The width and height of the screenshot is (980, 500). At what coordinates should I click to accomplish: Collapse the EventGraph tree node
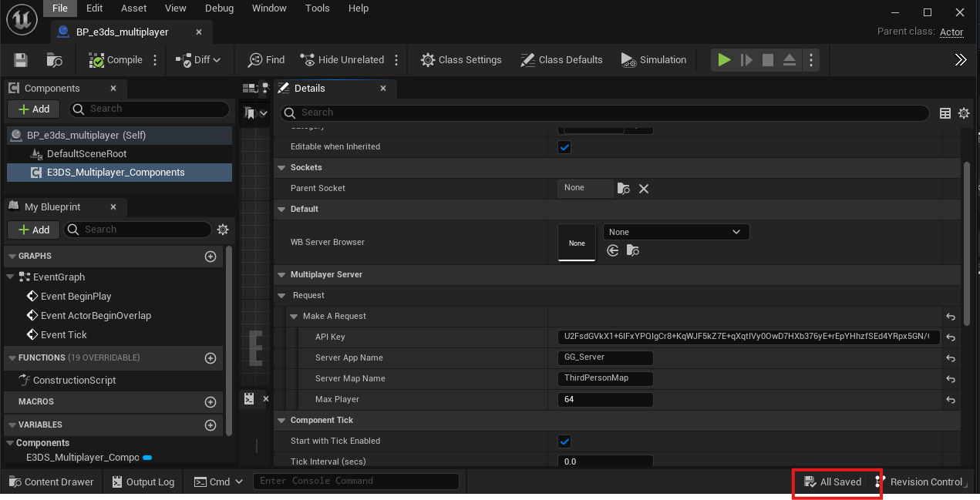click(10, 277)
